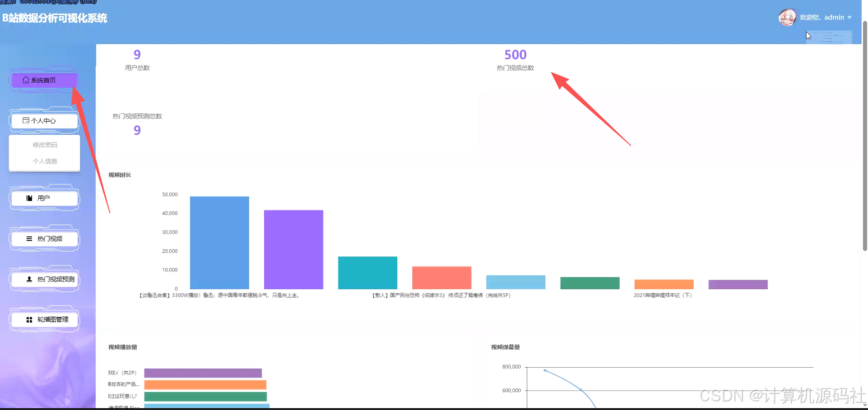
Task: Click the 800,000 axis value in 视频弹幕量
Action: coord(511,367)
